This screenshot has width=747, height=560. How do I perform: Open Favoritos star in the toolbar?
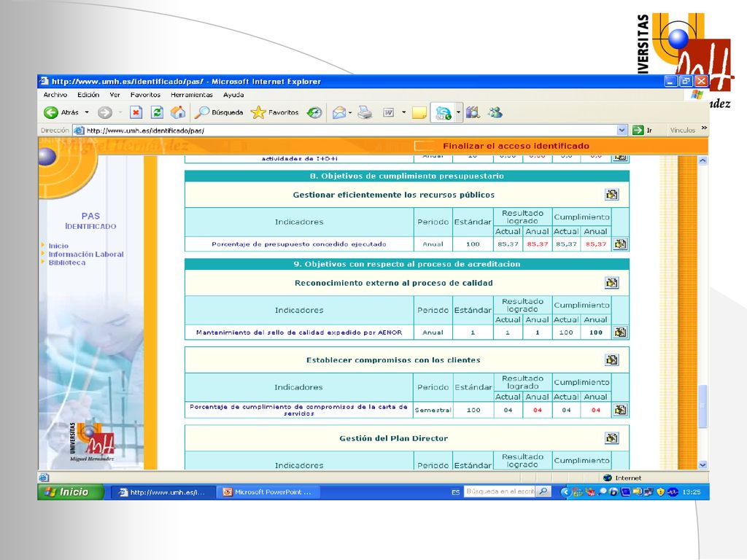(x=275, y=112)
